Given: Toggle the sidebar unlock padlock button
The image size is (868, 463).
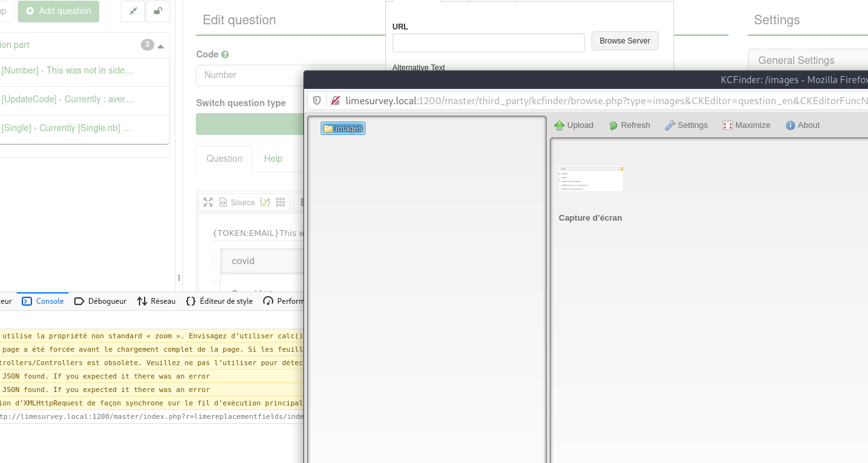Looking at the screenshot, I should click(x=157, y=12).
